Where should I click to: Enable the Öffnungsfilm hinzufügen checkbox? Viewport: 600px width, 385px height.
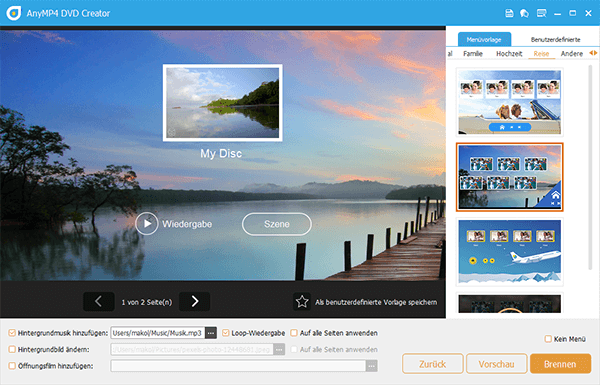coord(12,366)
